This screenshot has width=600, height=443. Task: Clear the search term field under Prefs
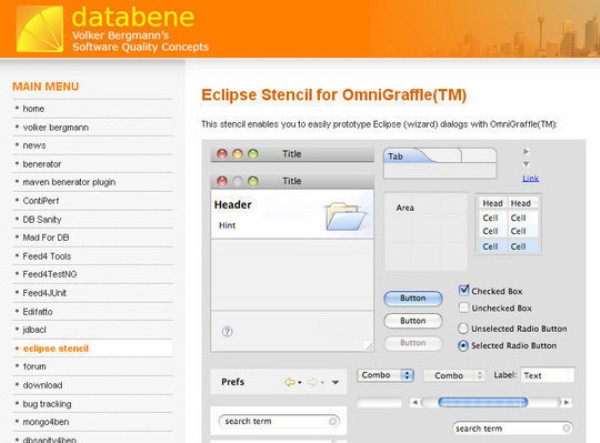pos(333,421)
